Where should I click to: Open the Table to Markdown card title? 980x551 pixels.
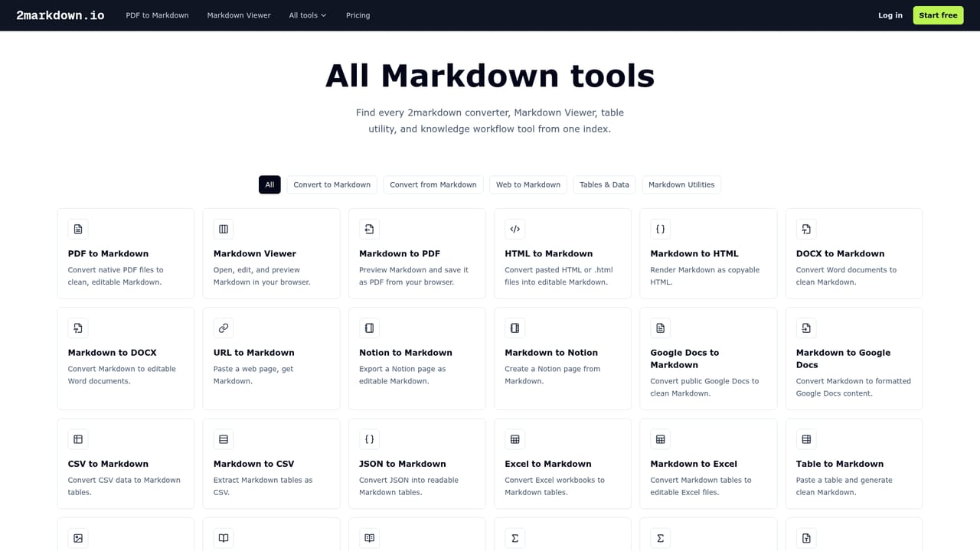point(840,464)
